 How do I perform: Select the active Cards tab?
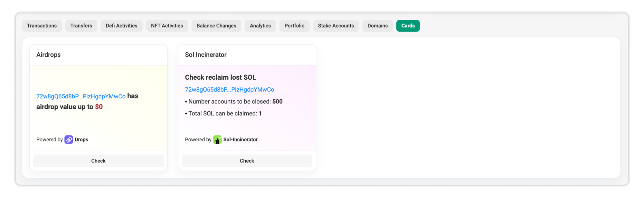click(x=408, y=26)
